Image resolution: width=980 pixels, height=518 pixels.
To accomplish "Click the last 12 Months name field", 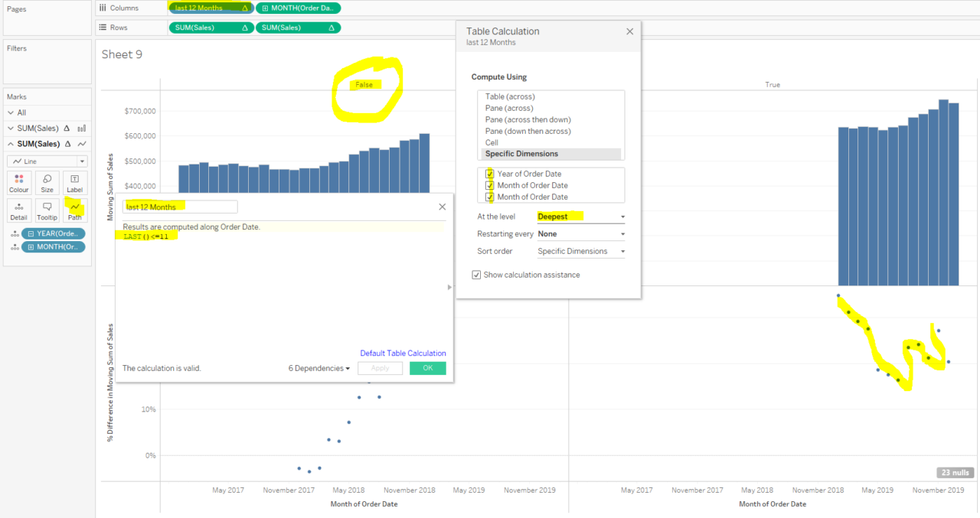I will click(x=180, y=207).
